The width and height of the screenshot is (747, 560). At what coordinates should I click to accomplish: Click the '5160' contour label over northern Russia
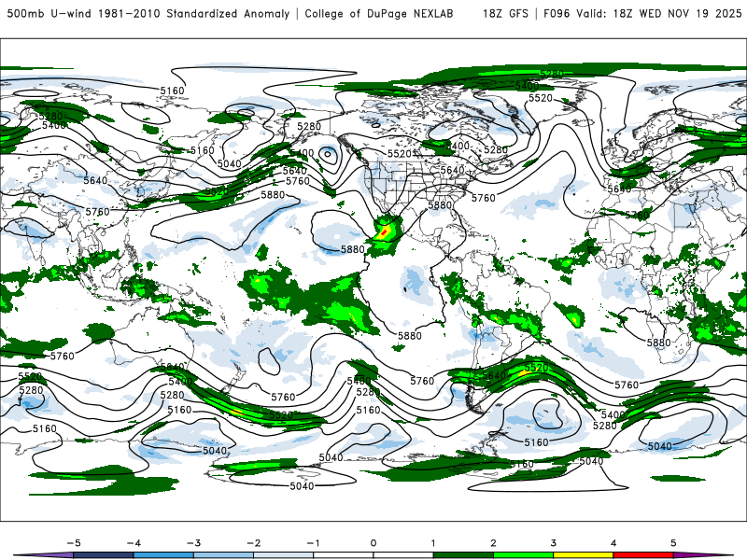pos(172,91)
